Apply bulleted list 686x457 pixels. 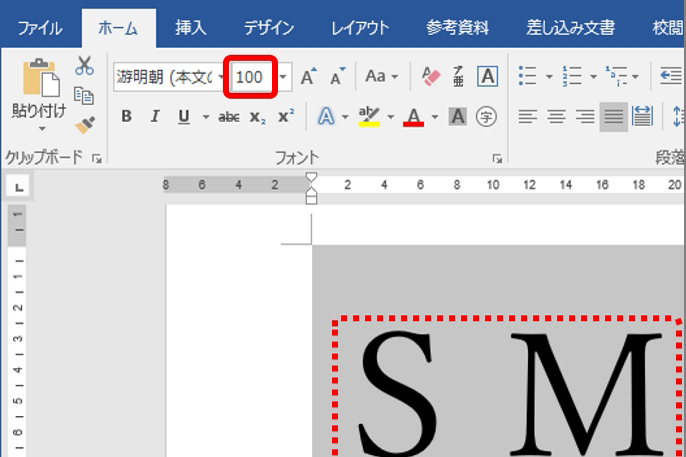(527, 77)
